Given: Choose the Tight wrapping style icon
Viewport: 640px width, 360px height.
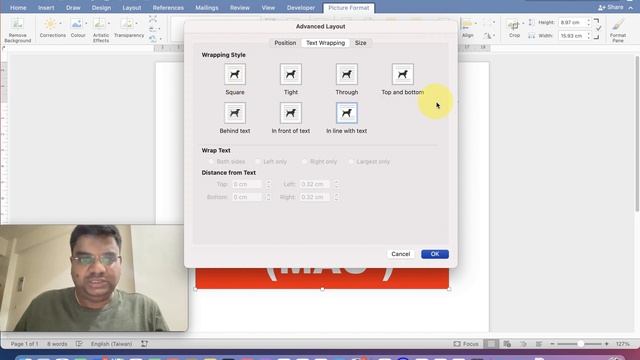Looking at the screenshot, I should pyautogui.click(x=291, y=74).
